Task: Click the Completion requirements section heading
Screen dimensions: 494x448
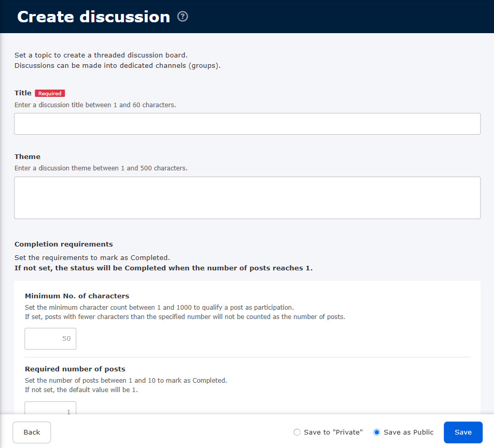Action: (x=64, y=244)
